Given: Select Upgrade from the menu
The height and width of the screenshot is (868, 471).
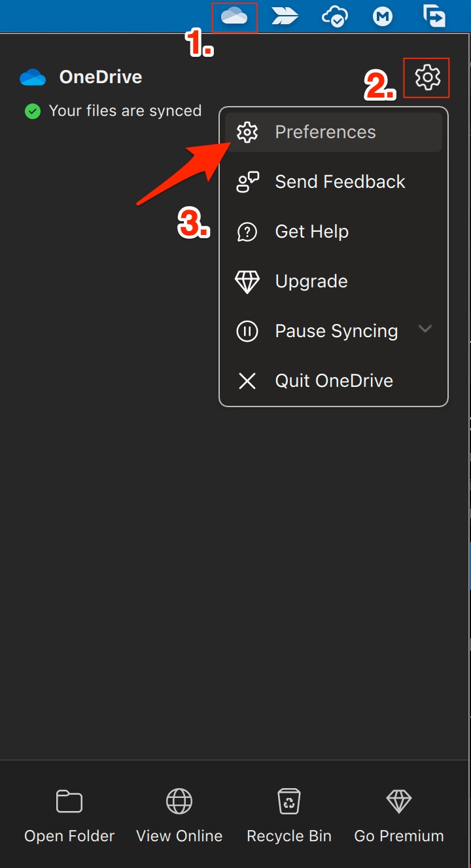Looking at the screenshot, I should pos(311,281).
